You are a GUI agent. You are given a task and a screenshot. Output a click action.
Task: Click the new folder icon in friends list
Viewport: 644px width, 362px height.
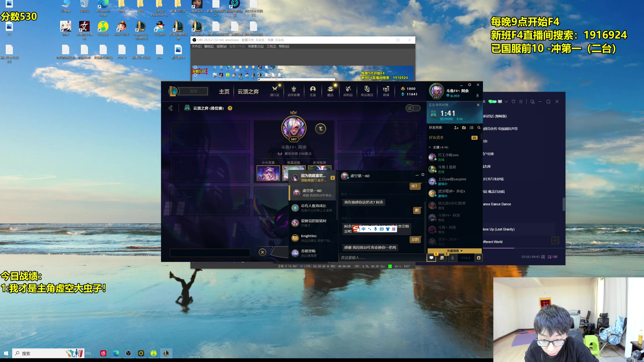coord(464,128)
